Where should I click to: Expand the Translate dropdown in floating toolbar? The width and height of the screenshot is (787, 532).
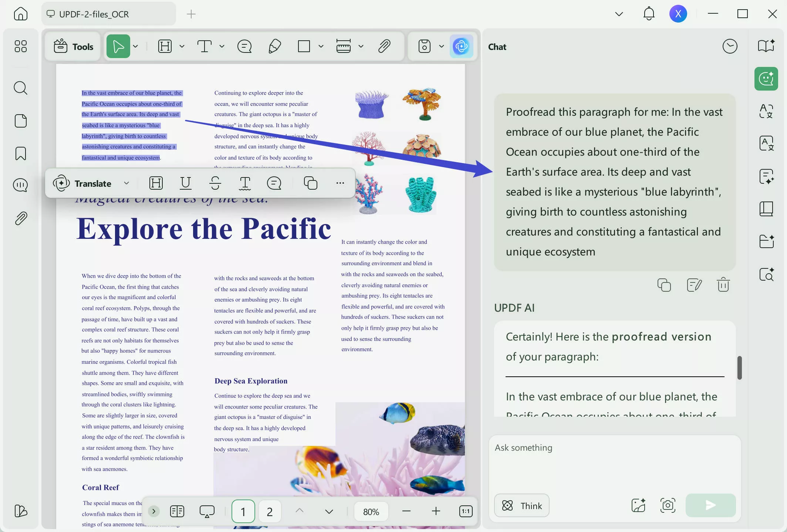126,183
